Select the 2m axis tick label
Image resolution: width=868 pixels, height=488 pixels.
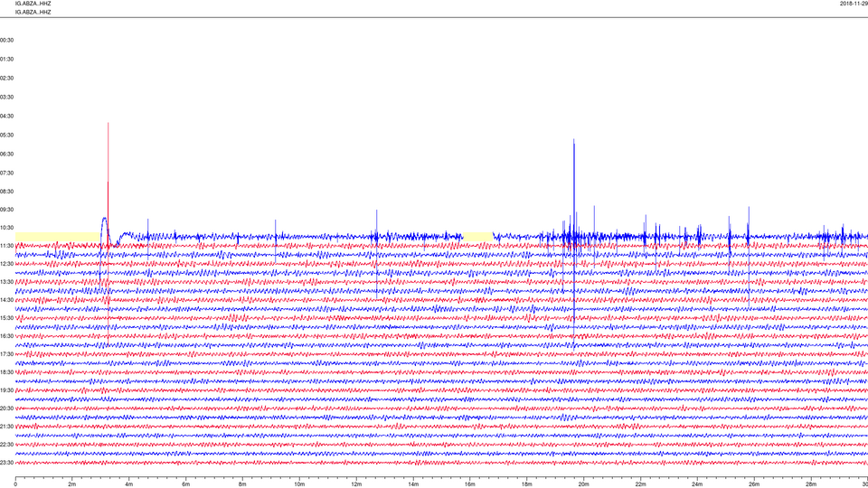[72, 484]
